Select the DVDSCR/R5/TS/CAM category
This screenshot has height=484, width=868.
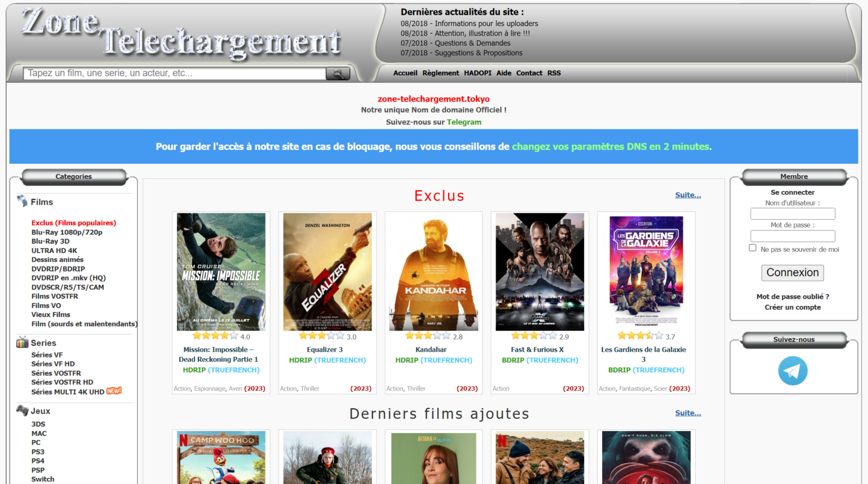[x=68, y=287]
